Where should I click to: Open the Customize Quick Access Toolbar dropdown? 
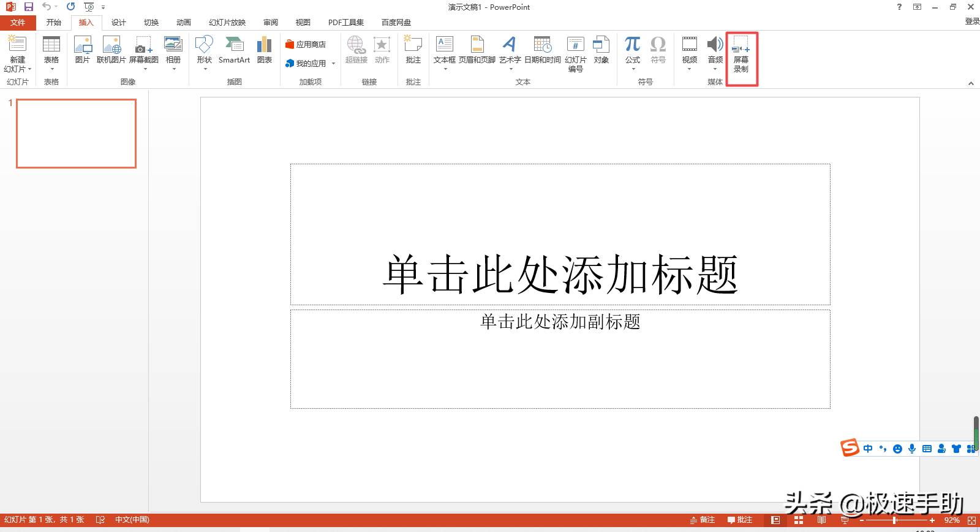(103, 7)
